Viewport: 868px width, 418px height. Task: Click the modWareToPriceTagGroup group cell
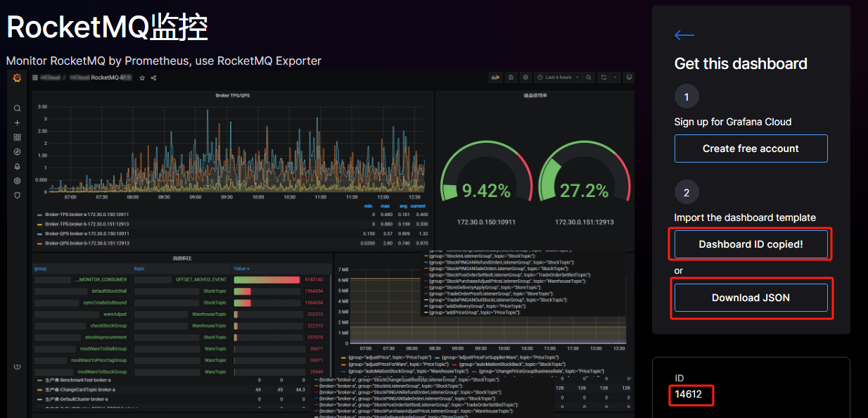coord(82,360)
